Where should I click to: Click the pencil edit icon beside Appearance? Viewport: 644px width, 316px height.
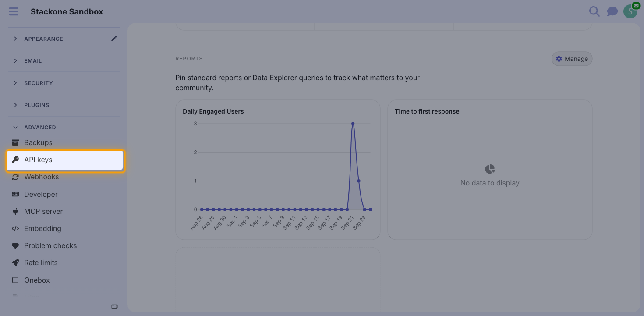pos(114,39)
